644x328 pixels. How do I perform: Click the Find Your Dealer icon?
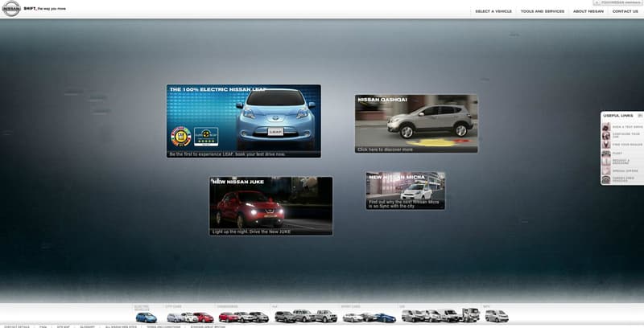(606, 145)
